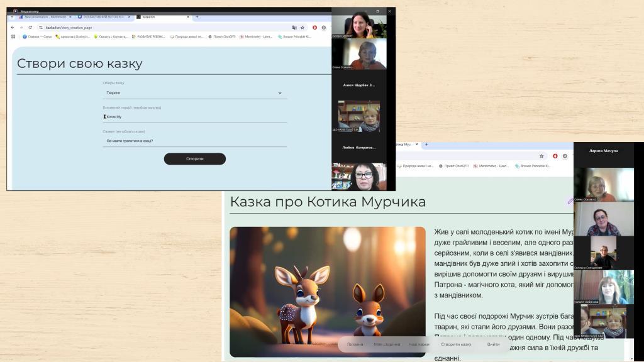Image resolution: width=644 pixels, height=362 pixels.
Task: Open the apps grid icon on the bookmarks bar
Action: 13,36
